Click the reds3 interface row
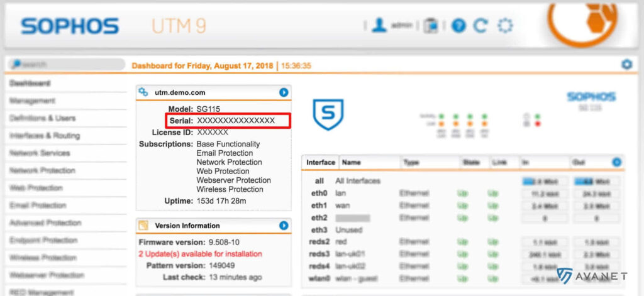The image size is (644, 296). point(463,255)
